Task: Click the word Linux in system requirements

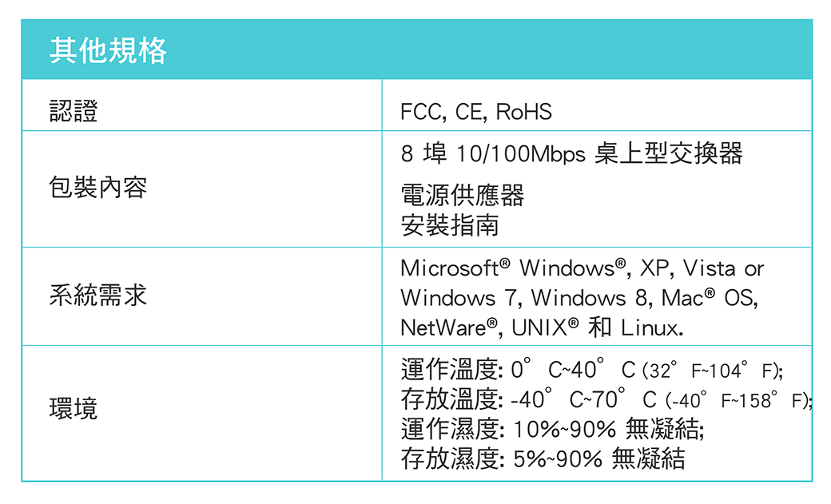Action: (652, 327)
